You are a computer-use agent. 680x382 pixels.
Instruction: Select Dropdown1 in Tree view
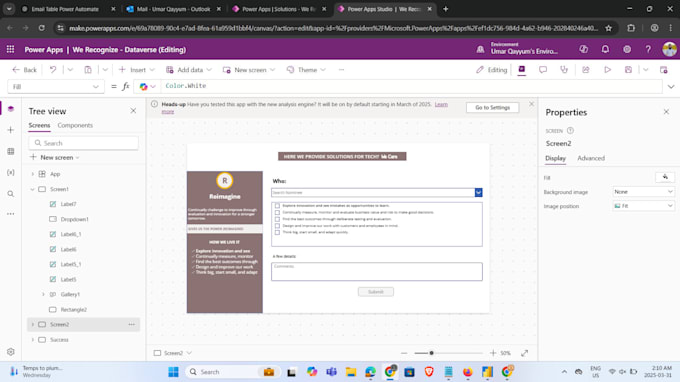click(75, 219)
